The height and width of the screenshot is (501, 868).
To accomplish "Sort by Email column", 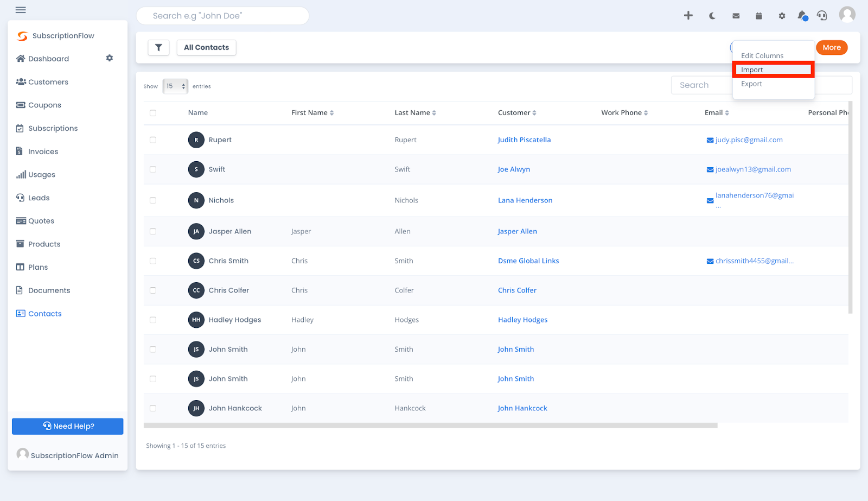I will (x=717, y=113).
